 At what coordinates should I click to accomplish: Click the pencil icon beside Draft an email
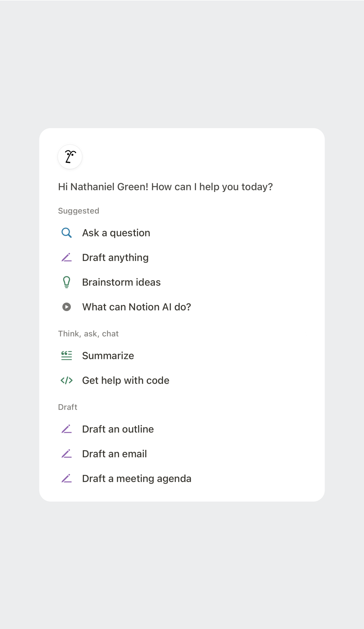[x=67, y=453]
